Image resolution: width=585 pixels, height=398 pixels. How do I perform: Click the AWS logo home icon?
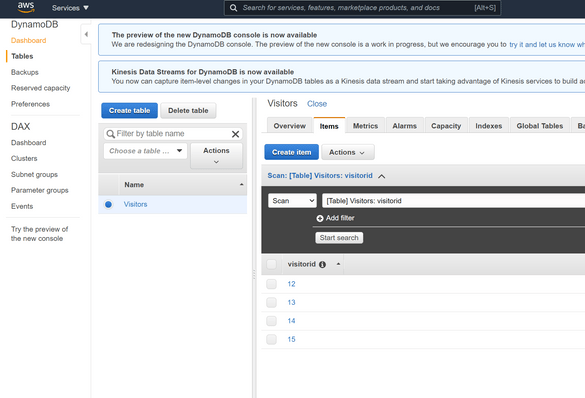pyautogui.click(x=26, y=7)
